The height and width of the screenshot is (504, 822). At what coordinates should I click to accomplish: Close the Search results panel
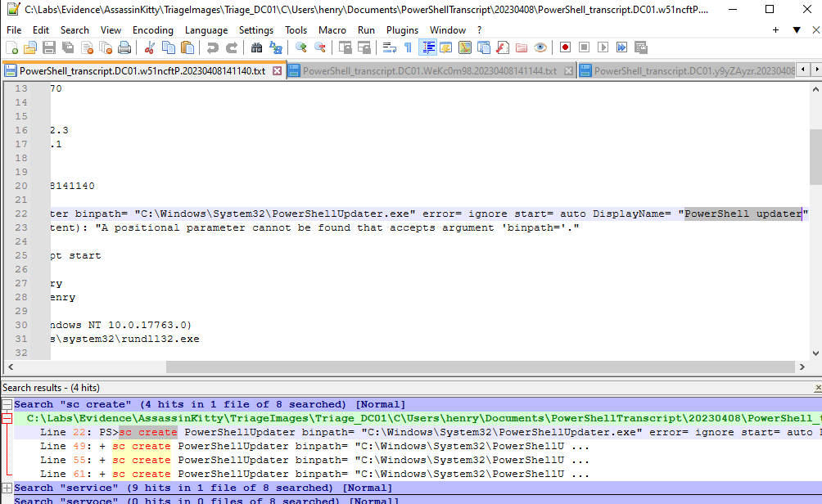(817, 388)
